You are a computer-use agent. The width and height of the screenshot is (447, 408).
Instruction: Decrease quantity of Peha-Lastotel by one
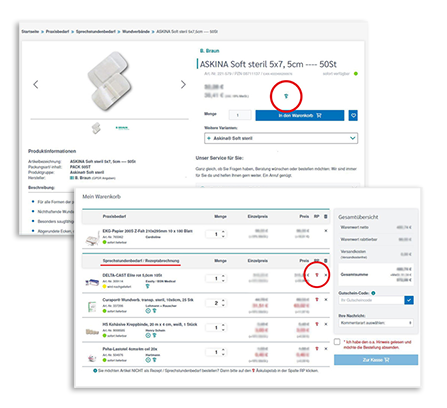pyautogui.click(x=223, y=354)
